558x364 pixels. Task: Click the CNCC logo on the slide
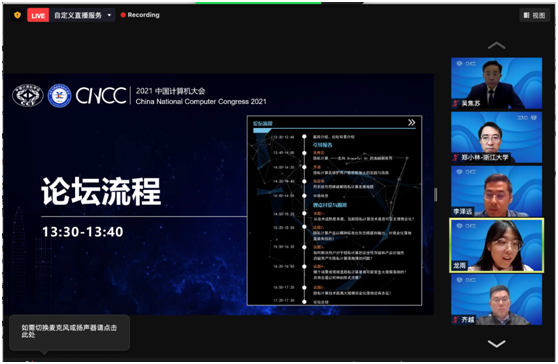(x=101, y=96)
